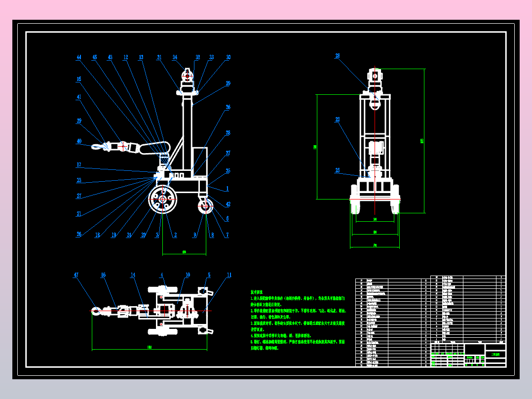Select part callout number 28

338,56
